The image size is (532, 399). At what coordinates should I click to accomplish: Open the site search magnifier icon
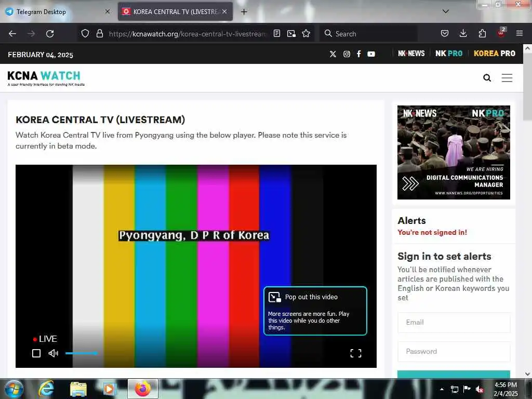point(487,78)
